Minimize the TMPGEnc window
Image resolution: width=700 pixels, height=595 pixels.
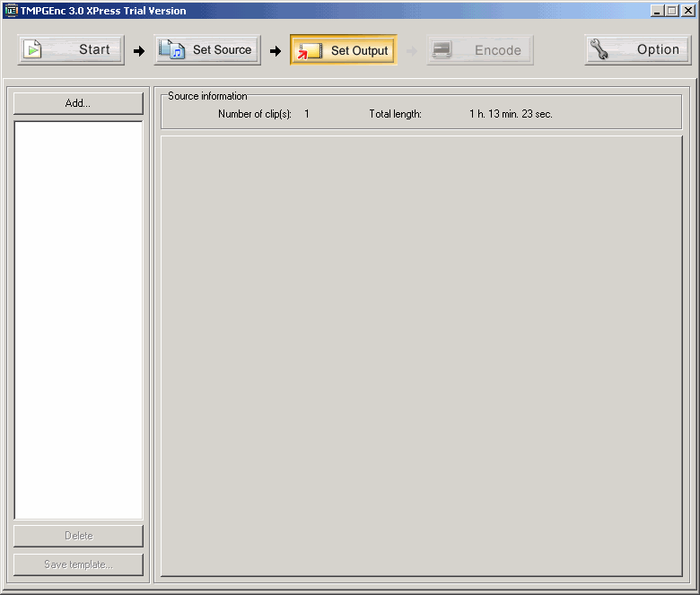pos(658,11)
